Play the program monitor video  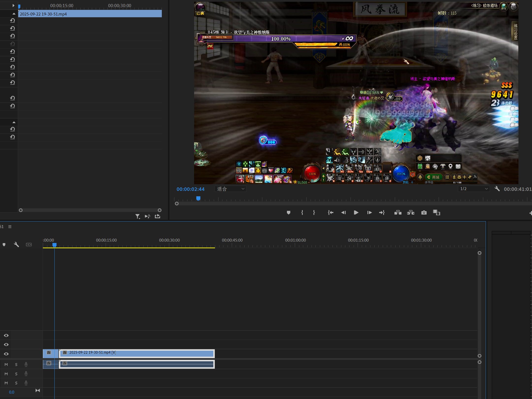[x=356, y=213]
